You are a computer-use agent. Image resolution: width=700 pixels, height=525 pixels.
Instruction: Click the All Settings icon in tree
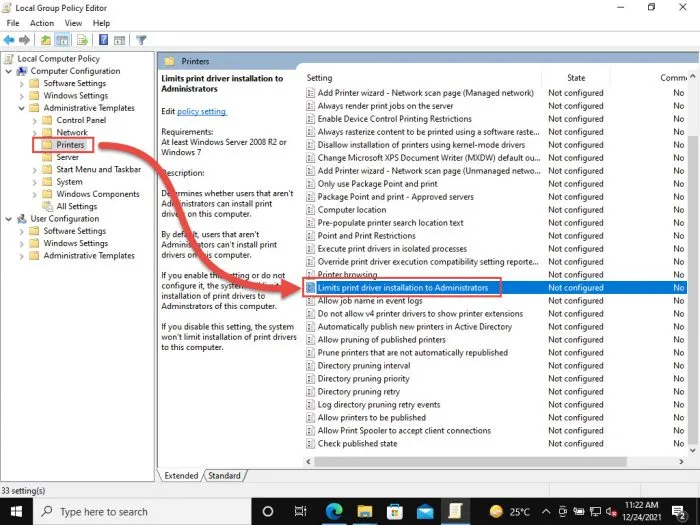[x=47, y=206]
